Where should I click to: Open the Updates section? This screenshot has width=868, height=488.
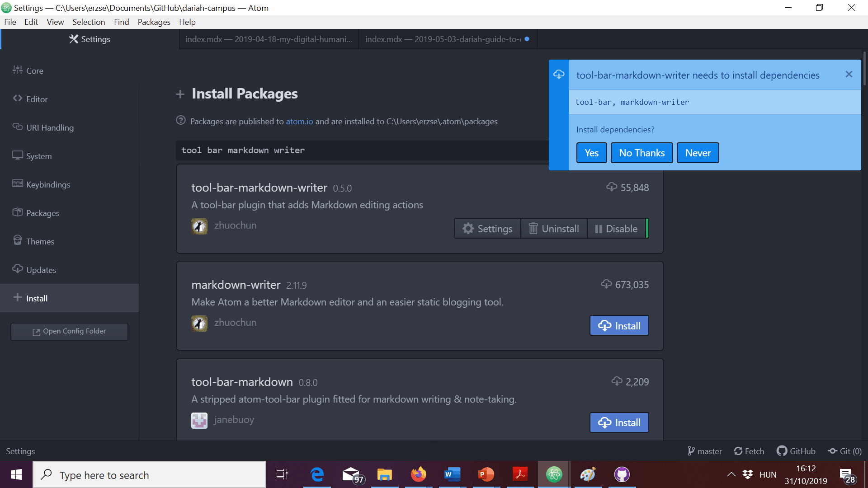[41, 270]
